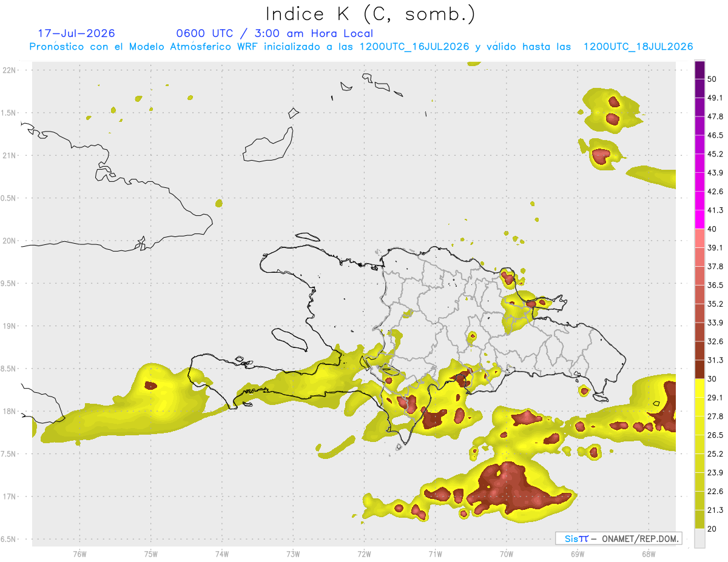The height and width of the screenshot is (562, 728).
Task: Click the '73W' longitude label
Action: [x=293, y=554]
